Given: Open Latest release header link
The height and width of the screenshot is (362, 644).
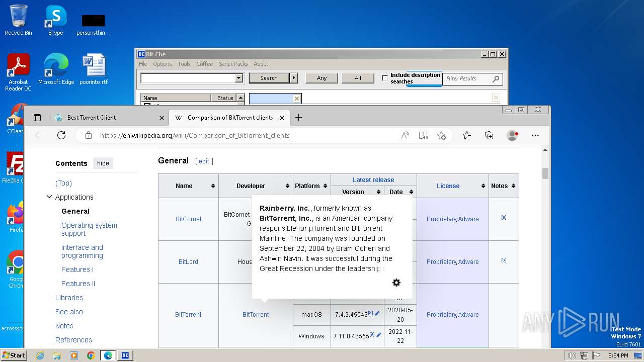Looking at the screenshot, I should (373, 180).
